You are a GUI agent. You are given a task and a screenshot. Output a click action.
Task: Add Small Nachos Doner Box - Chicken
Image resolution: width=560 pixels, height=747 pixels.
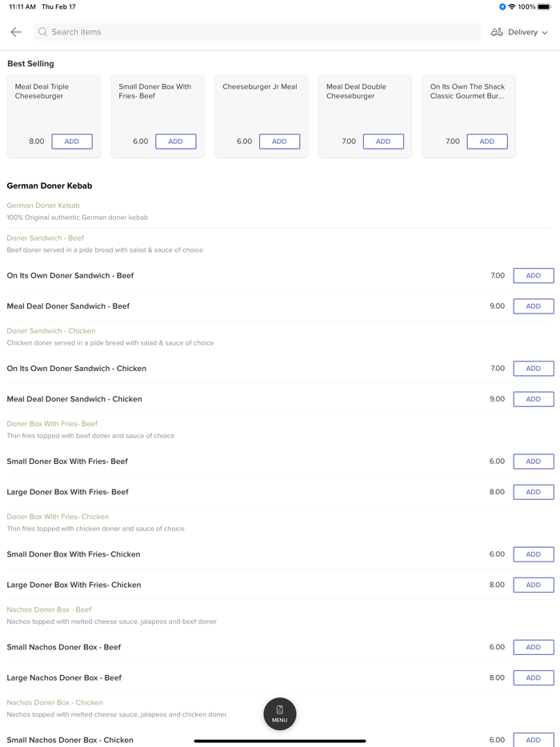click(x=534, y=740)
